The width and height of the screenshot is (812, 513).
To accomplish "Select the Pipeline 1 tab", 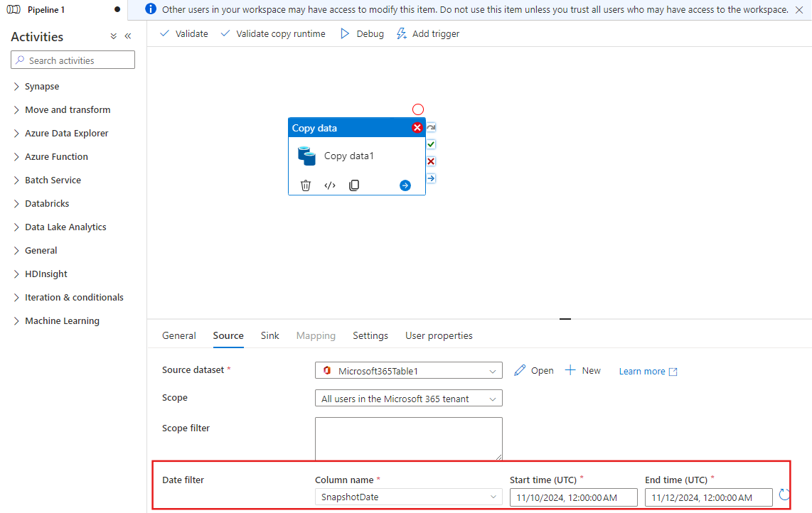I will point(64,10).
